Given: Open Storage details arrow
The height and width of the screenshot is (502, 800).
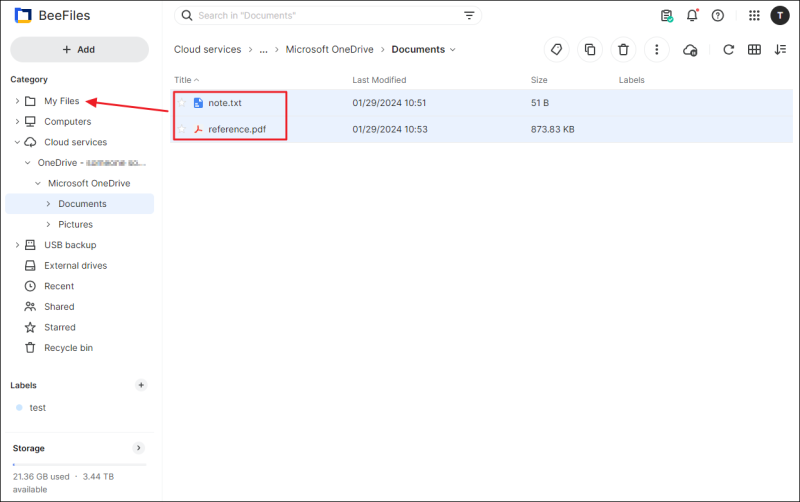Looking at the screenshot, I should pyautogui.click(x=138, y=448).
